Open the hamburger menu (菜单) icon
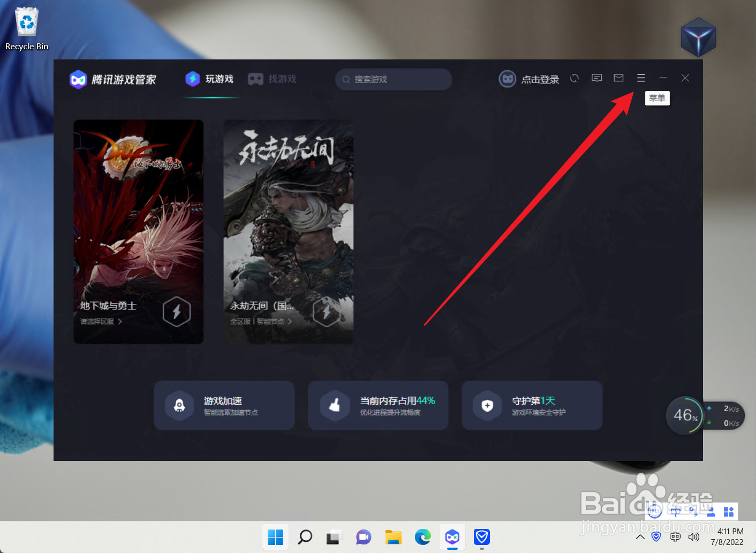Image resolution: width=756 pixels, height=553 pixels. point(641,78)
